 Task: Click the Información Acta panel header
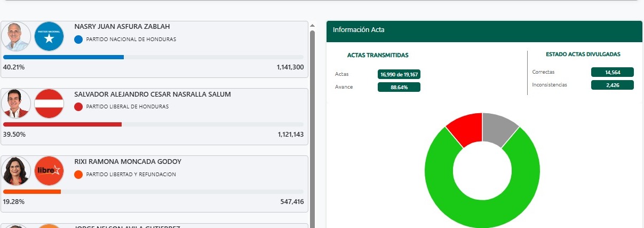click(484, 30)
